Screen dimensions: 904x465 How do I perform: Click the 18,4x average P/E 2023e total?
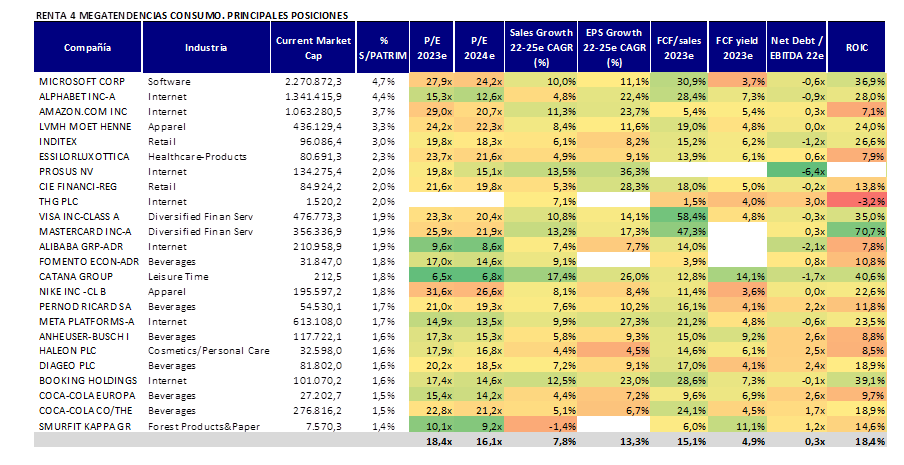click(436, 441)
